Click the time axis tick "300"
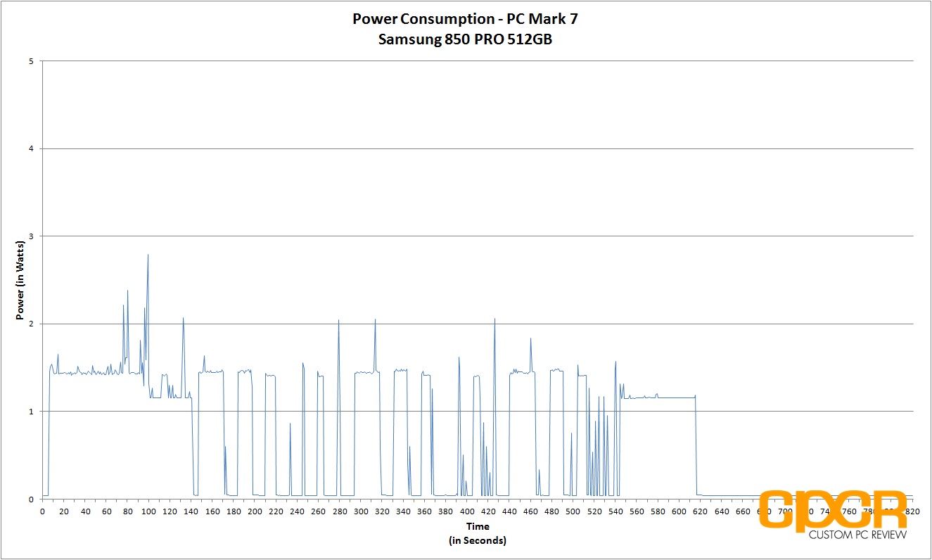This screenshot has height=560, width=932. tap(361, 511)
